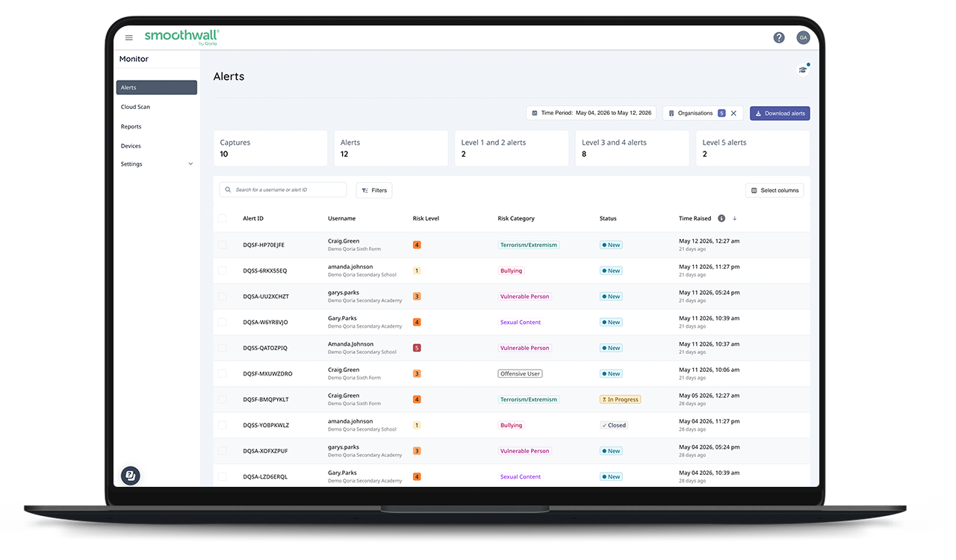The image size is (956, 560).
Task: Click the Offensive User category tag
Action: (x=520, y=373)
